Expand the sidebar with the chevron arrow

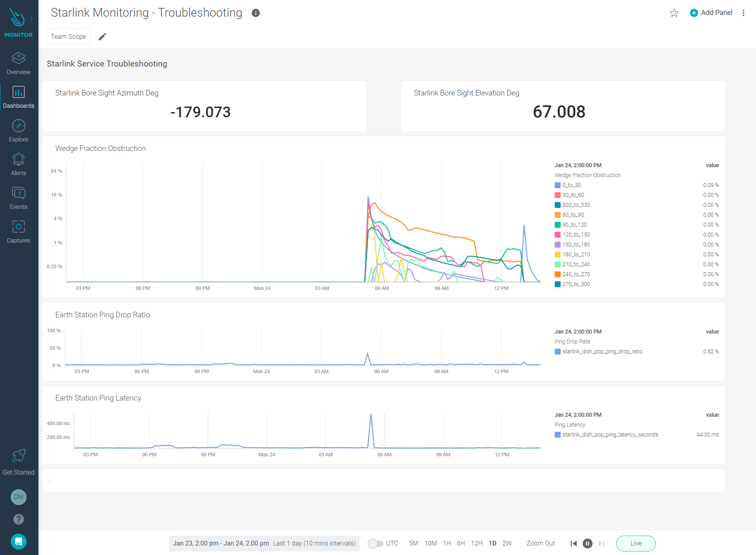pos(32,19)
